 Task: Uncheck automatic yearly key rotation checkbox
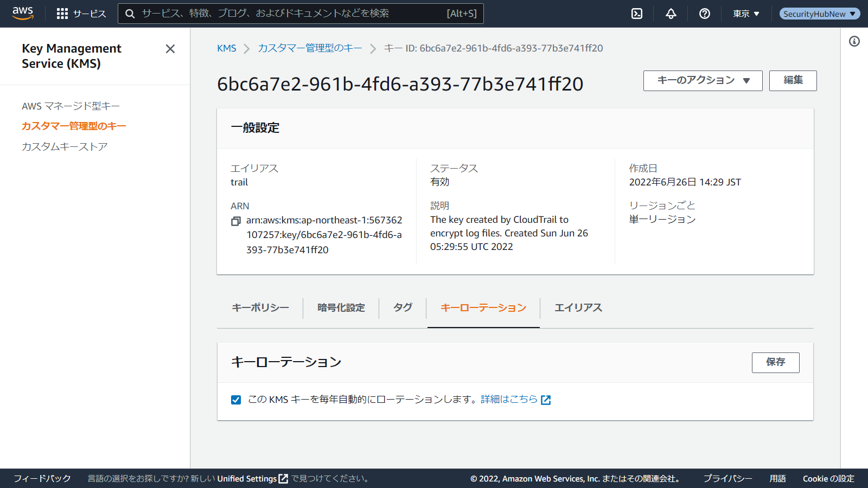tap(236, 400)
